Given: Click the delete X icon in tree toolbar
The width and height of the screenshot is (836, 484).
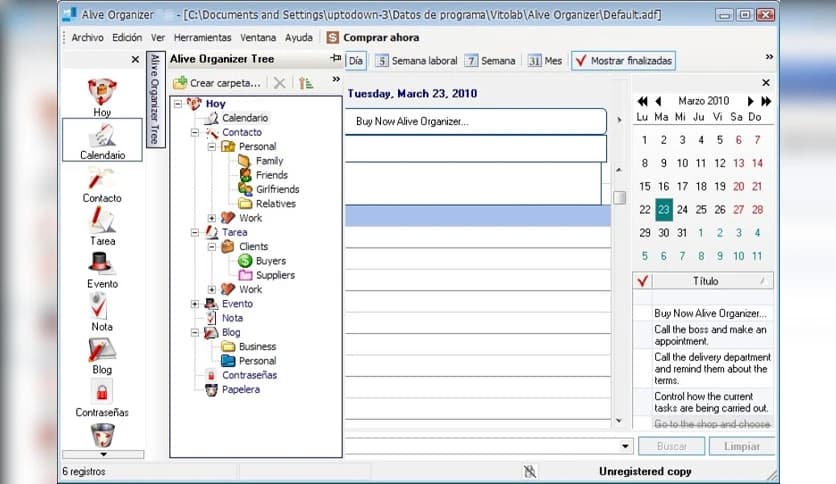Looking at the screenshot, I should pos(279,83).
